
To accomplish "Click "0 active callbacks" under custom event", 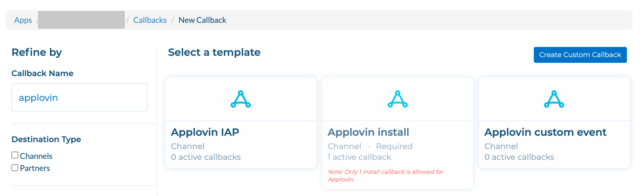I will [x=519, y=157].
